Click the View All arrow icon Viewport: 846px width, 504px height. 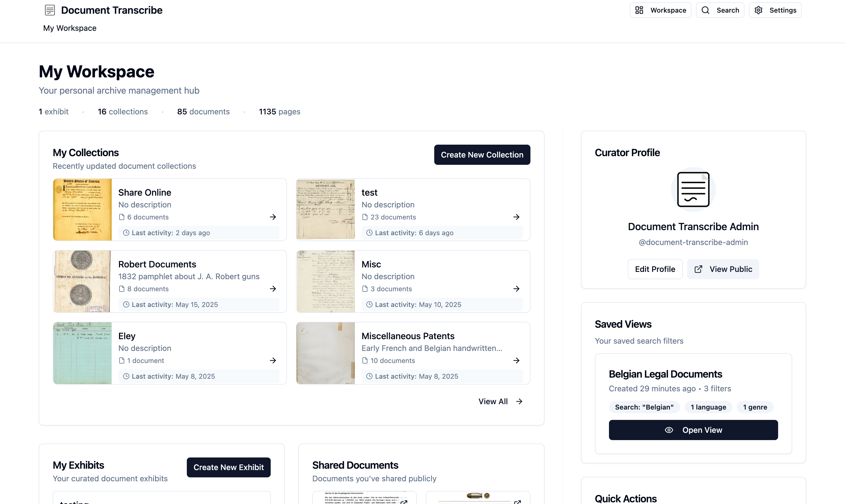pyautogui.click(x=519, y=401)
